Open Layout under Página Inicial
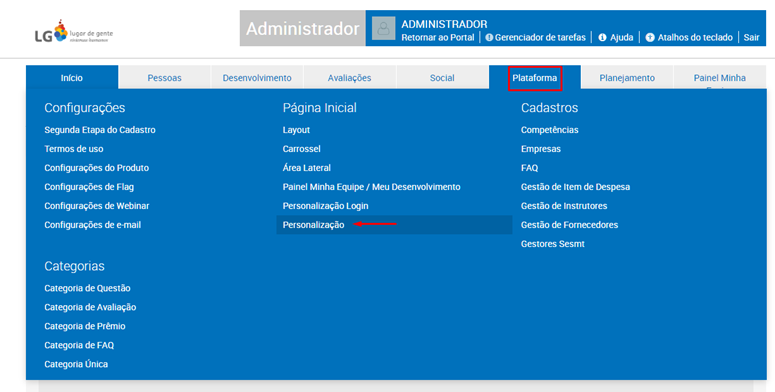 [x=296, y=130]
